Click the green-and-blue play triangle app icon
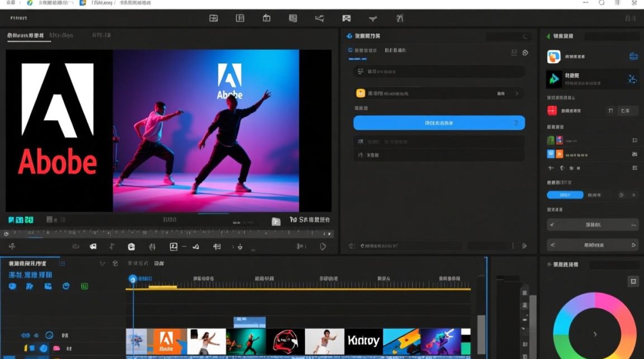 pyautogui.click(x=554, y=79)
